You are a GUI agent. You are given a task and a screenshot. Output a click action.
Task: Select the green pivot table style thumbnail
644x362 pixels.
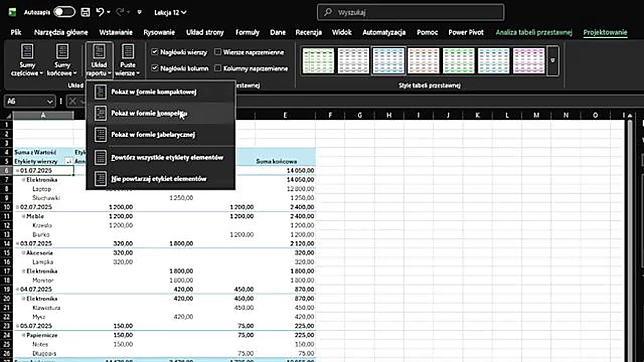tap(458, 61)
